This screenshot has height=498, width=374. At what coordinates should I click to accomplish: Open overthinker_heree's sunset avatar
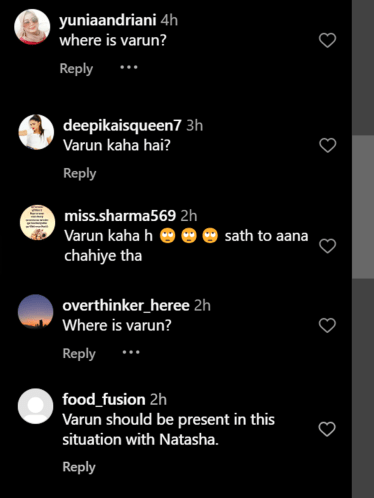click(x=35, y=312)
